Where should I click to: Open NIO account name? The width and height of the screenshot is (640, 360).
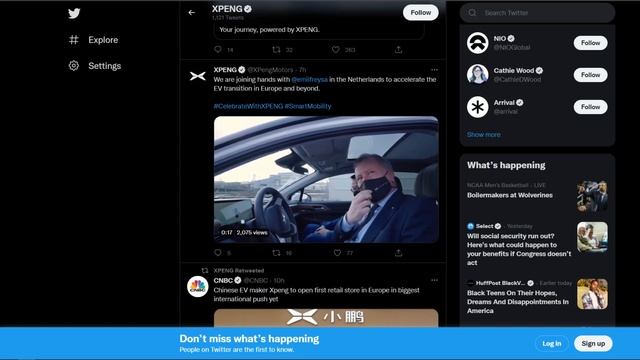pyautogui.click(x=500, y=38)
